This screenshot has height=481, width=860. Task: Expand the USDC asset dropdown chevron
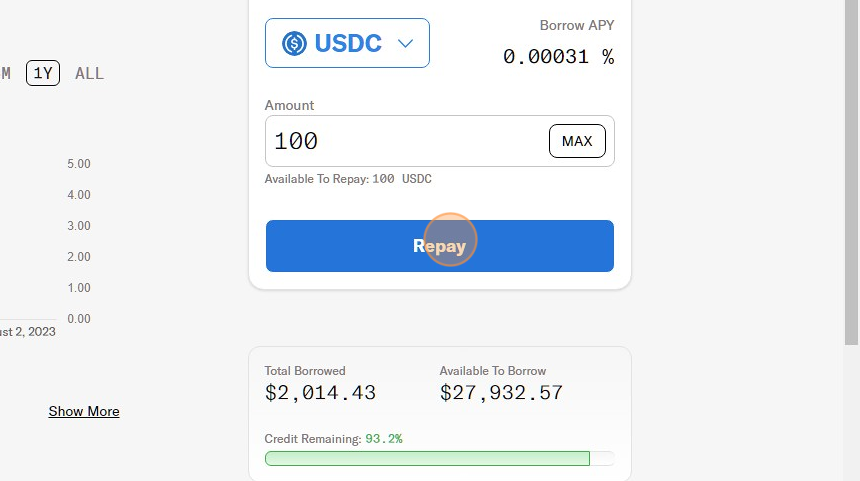pos(405,43)
